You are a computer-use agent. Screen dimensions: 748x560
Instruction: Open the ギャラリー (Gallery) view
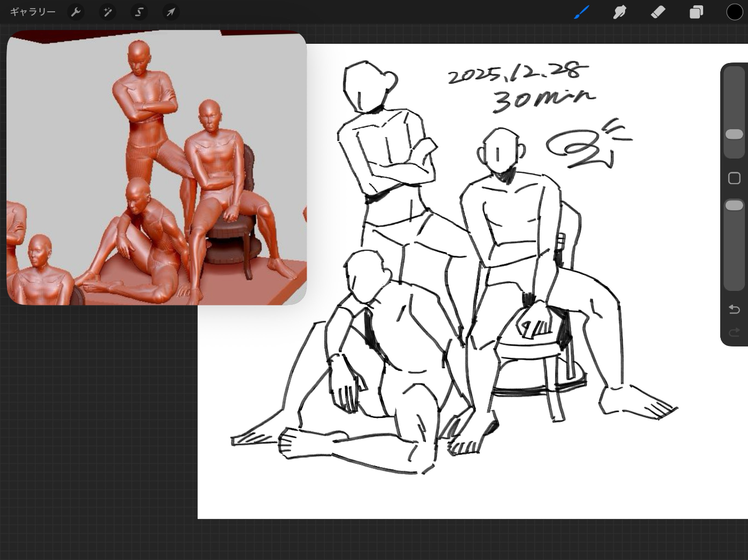33,12
